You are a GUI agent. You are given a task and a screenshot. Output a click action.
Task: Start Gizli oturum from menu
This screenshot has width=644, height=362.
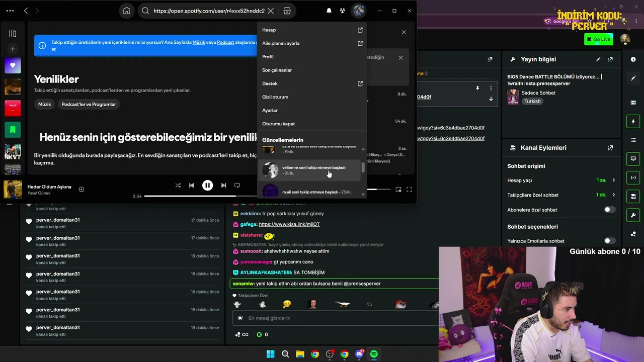pyautogui.click(x=312, y=97)
